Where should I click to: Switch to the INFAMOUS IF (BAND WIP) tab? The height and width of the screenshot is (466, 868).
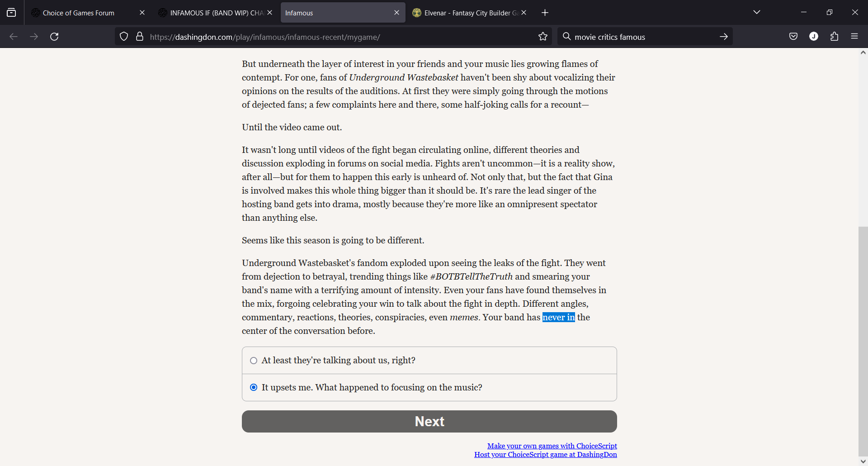coord(215,13)
